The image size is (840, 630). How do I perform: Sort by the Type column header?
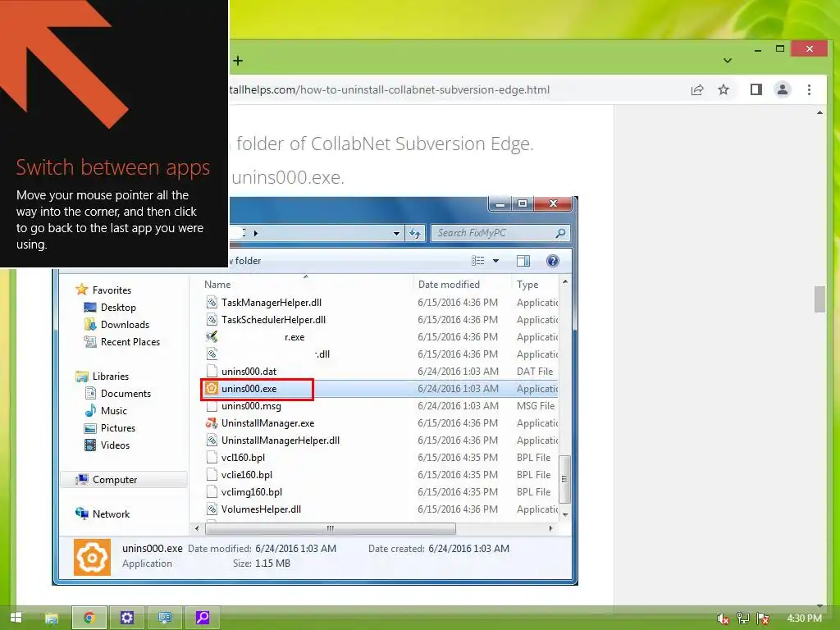[527, 285]
